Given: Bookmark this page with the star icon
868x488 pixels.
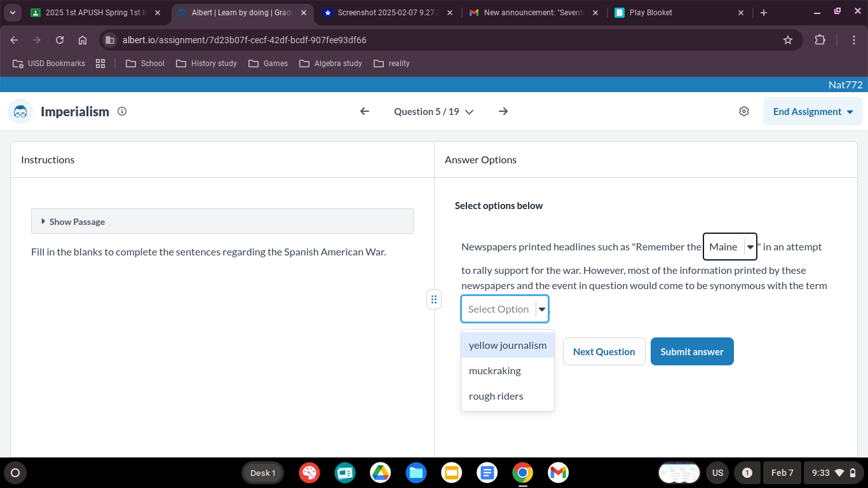Looking at the screenshot, I should point(788,40).
